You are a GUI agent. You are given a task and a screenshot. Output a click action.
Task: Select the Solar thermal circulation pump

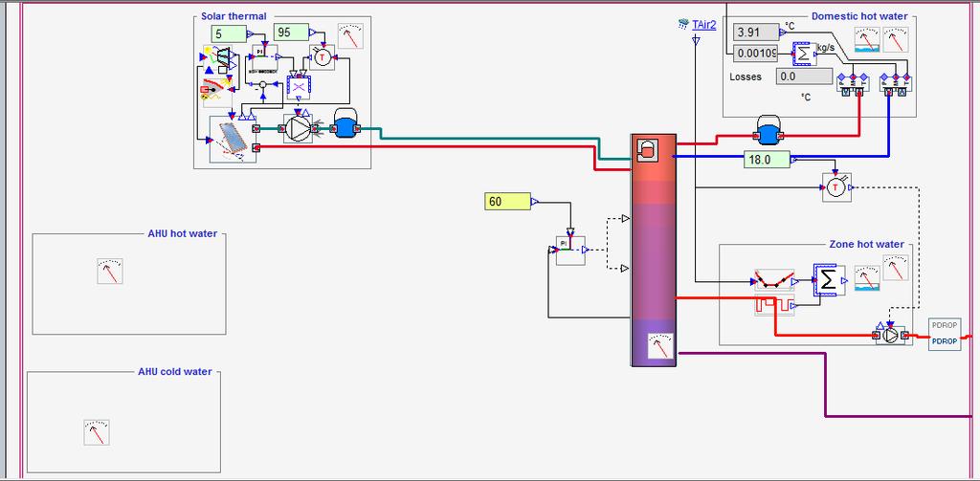coord(299,129)
